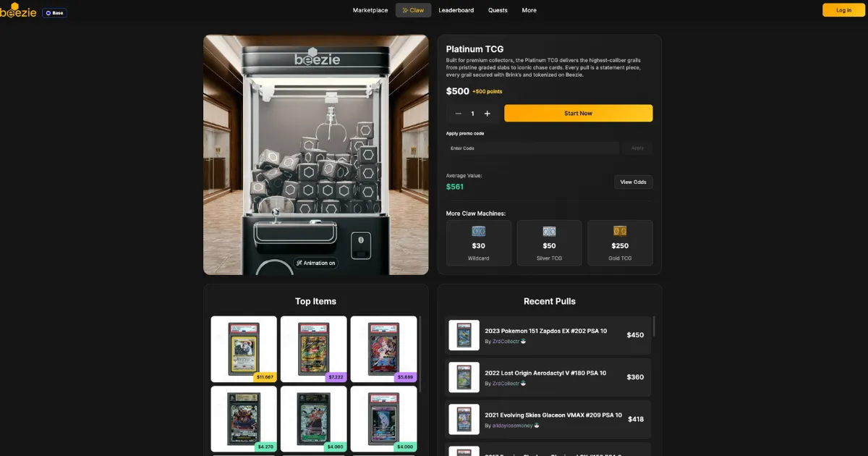The height and width of the screenshot is (456, 868).
Task: Select the $50 Silver TCG machine
Action: click(x=549, y=242)
